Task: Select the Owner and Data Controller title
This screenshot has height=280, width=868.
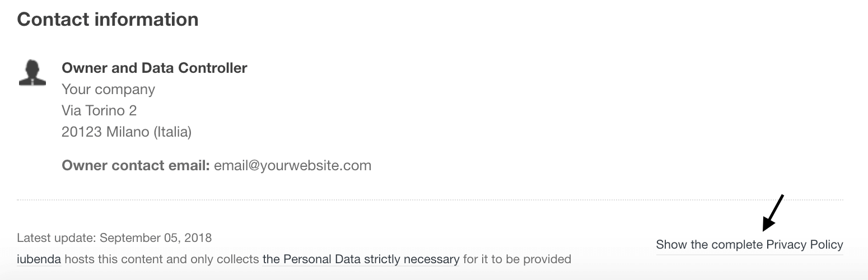Action: (x=154, y=68)
